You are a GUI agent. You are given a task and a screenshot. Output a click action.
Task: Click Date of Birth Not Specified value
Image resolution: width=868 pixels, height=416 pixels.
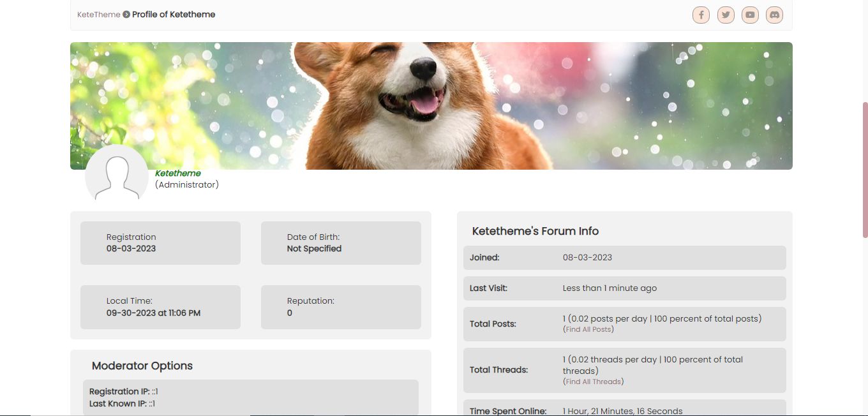(314, 249)
